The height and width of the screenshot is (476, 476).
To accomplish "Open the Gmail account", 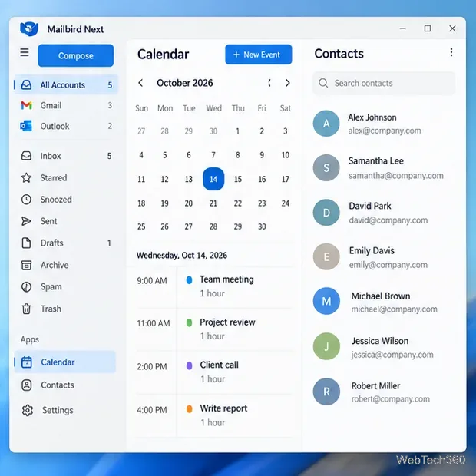I will [x=66, y=105].
